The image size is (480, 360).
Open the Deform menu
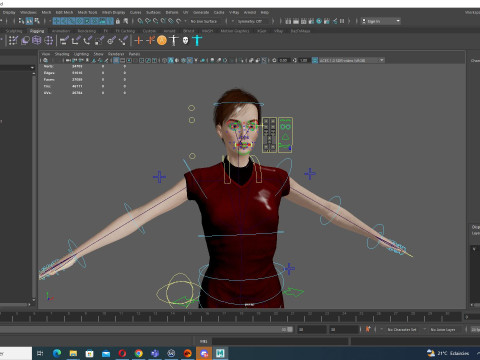(x=172, y=12)
